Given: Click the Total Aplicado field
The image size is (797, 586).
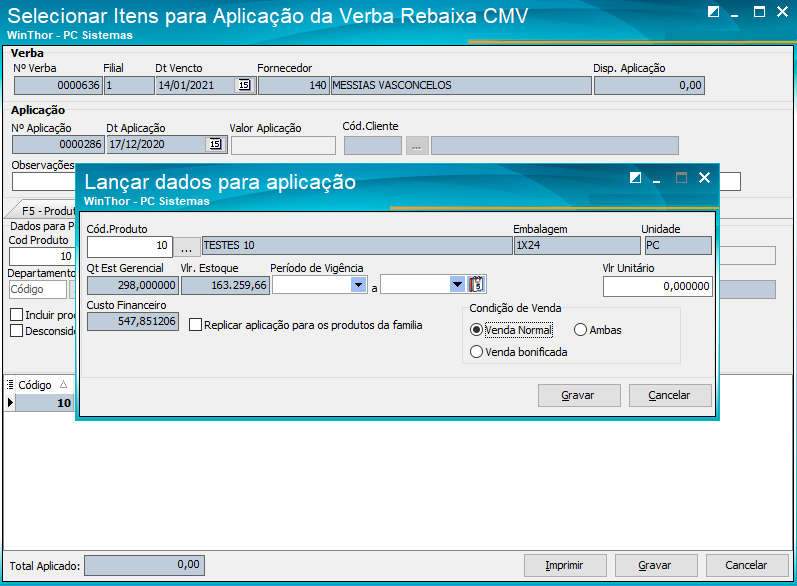Looking at the screenshot, I should 144,565.
